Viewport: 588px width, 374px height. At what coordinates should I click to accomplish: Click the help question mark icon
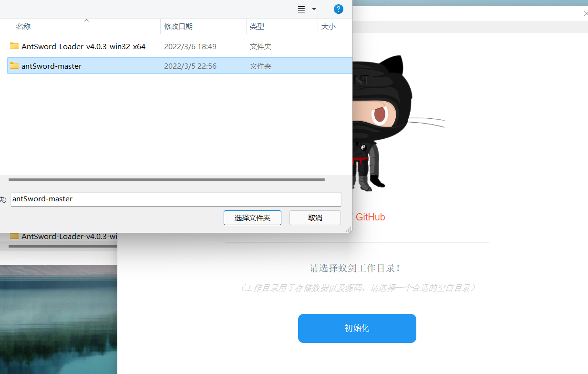[x=339, y=9]
